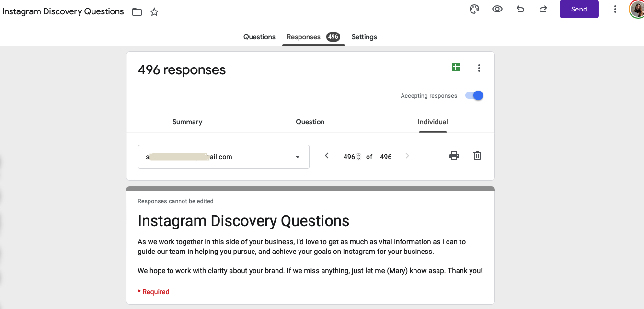This screenshot has height=309, width=644.
Task: Click the Send button
Action: pyautogui.click(x=579, y=9)
